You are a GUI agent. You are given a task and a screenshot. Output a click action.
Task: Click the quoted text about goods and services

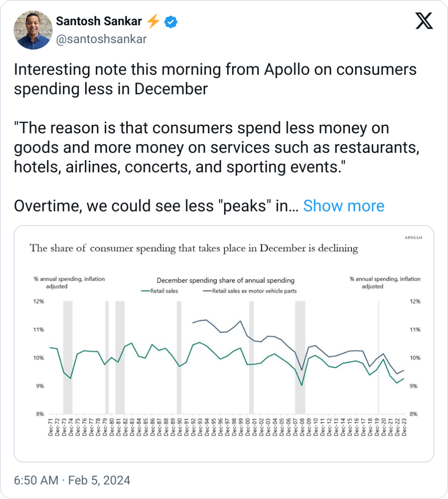click(216, 147)
